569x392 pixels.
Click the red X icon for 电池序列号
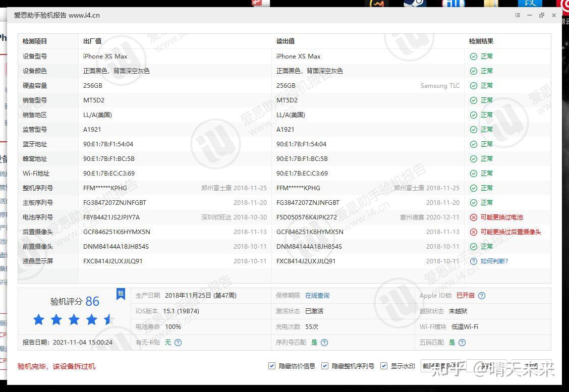coord(474,217)
